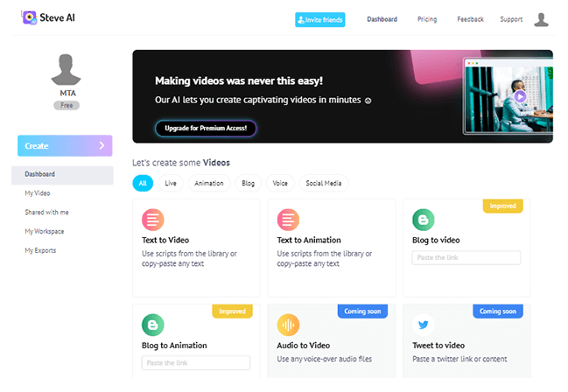The height and width of the screenshot is (392, 568).
Task: Click 'Use any voice-over audio files' description
Action: click(x=324, y=359)
